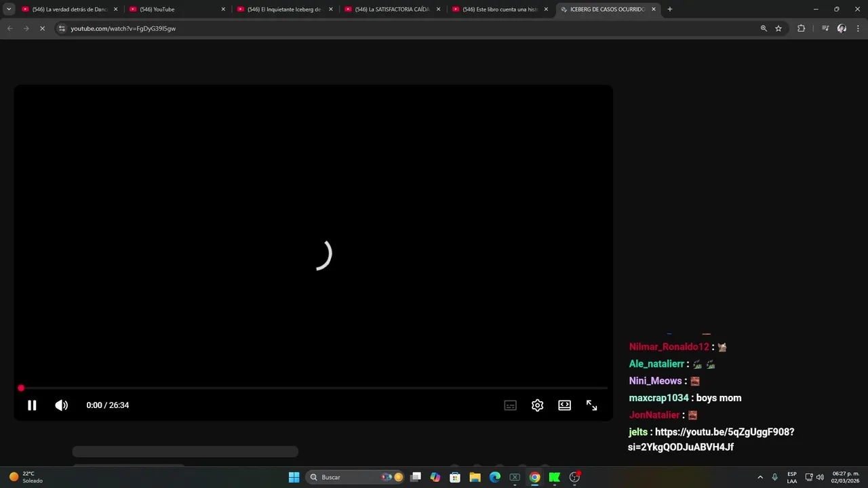Open the green Kick app taskbar icon

555,477
